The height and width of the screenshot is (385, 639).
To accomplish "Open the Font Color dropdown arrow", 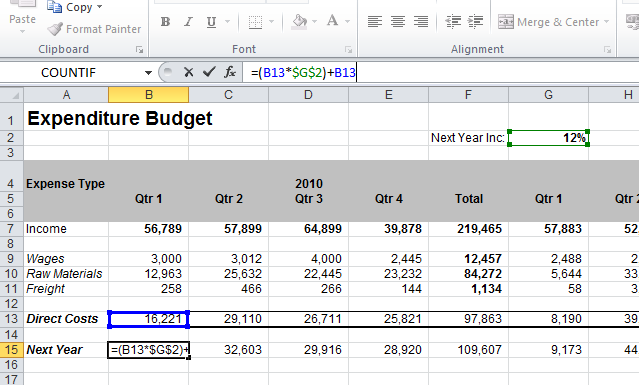I will 347,22.
